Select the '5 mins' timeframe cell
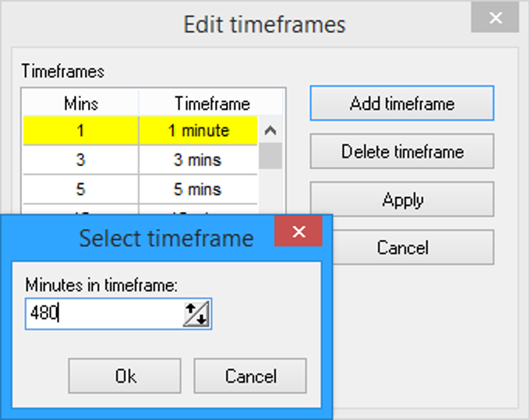 [x=199, y=189]
